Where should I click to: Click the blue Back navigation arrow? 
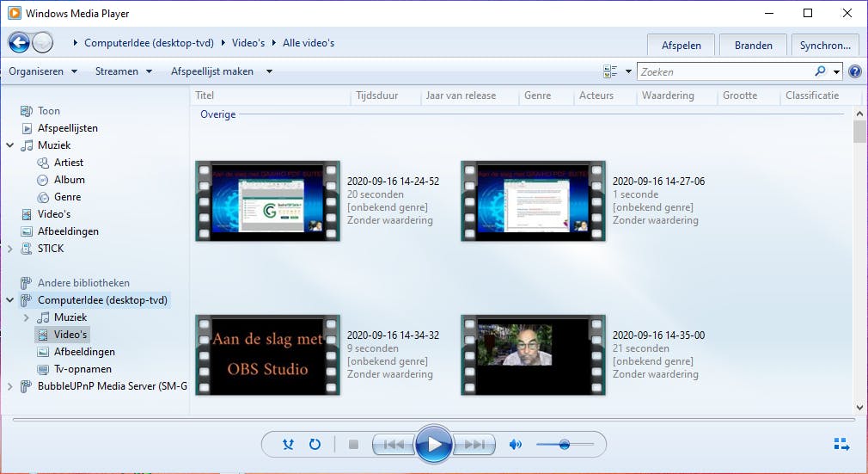click(x=19, y=42)
